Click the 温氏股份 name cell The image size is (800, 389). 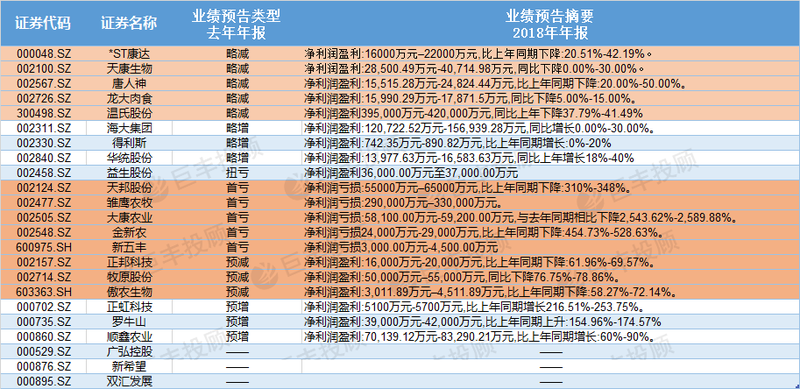(x=129, y=113)
